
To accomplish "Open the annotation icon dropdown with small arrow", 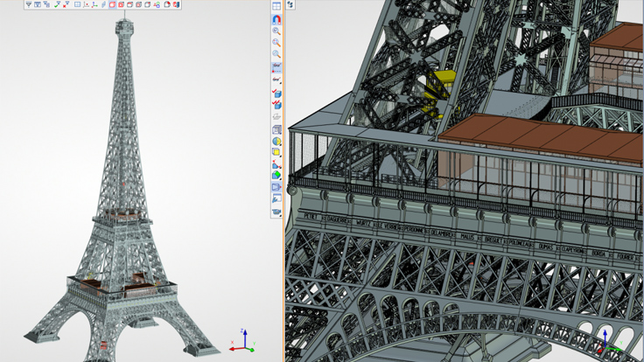I will pos(276,80).
